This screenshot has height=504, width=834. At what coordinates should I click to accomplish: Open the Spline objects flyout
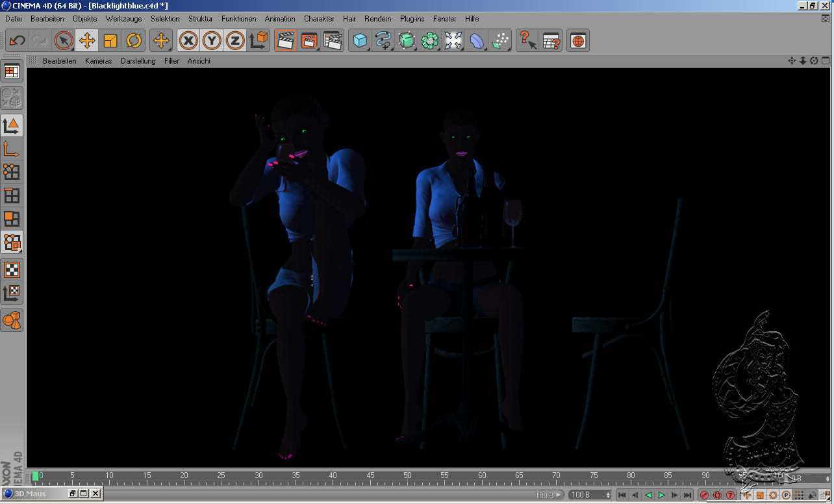pyautogui.click(x=383, y=41)
